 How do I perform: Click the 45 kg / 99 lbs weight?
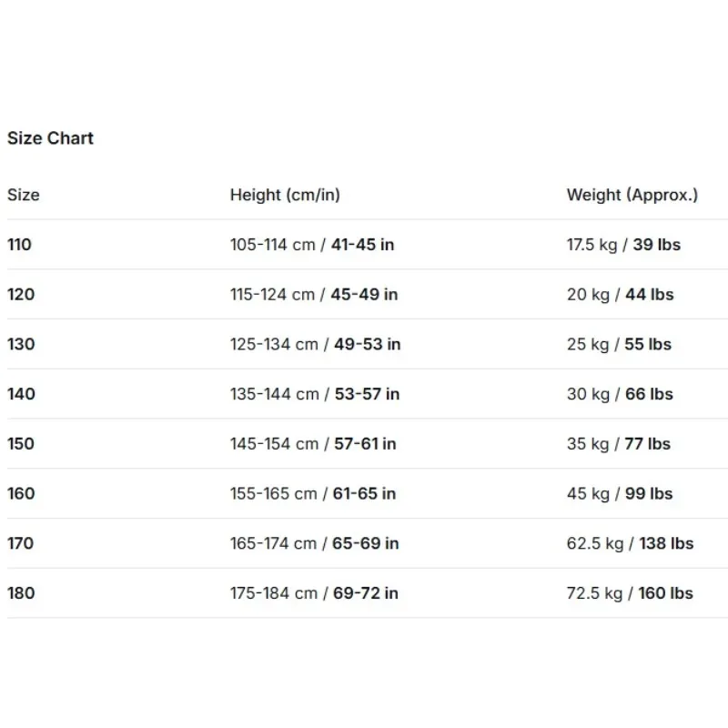620,493
